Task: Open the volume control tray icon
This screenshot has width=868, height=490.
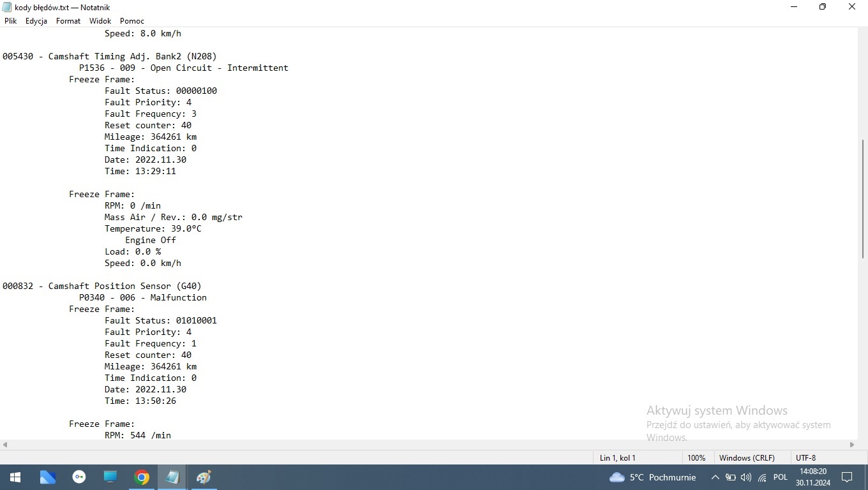Action: [x=746, y=477]
